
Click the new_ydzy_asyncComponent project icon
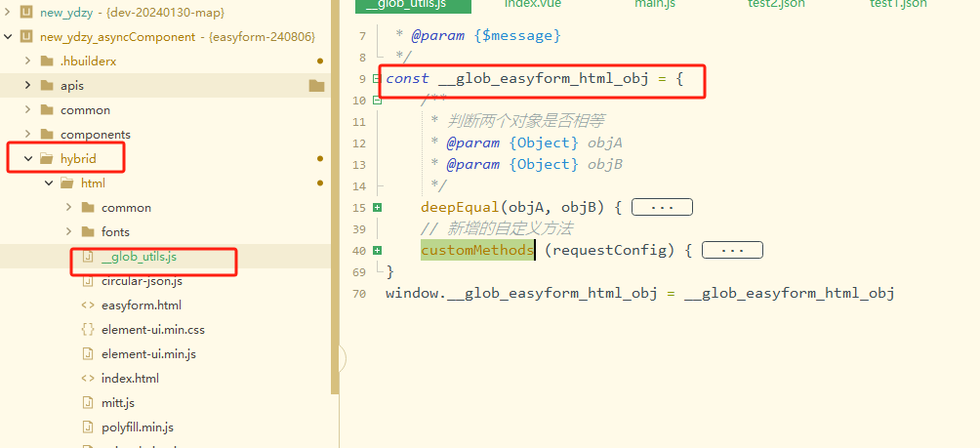coord(25,36)
